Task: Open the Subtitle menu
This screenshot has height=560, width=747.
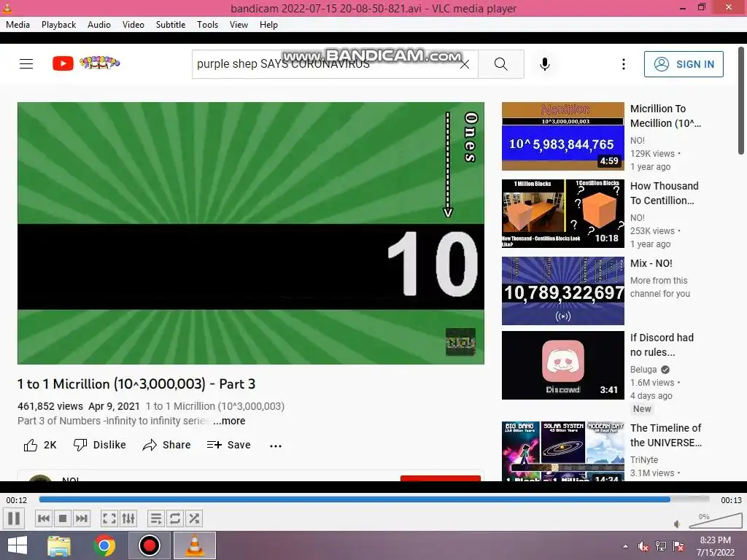Action: point(171,25)
